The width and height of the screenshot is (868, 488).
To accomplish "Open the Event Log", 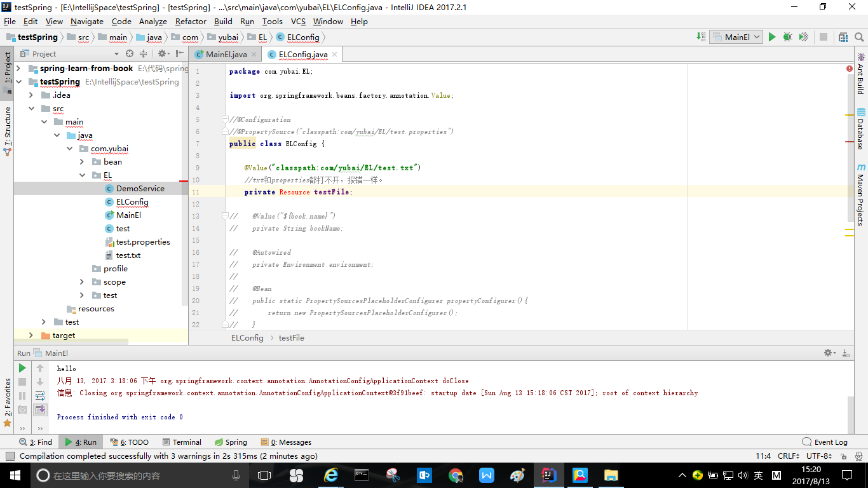I will [x=825, y=442].
